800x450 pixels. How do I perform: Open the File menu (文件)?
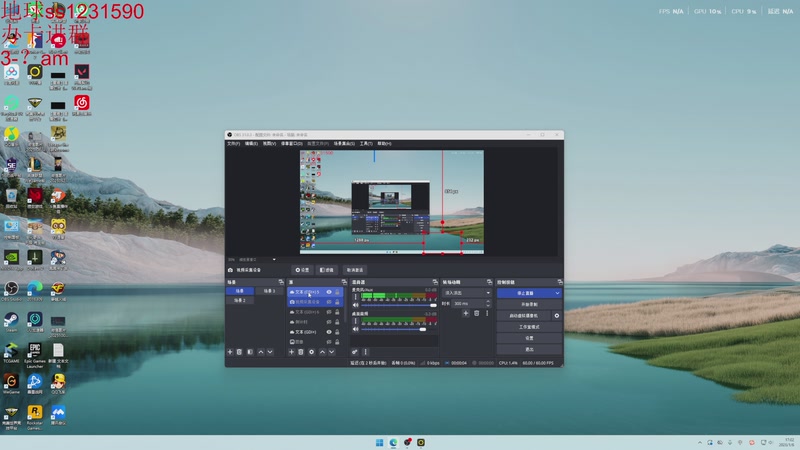(233, 143)
